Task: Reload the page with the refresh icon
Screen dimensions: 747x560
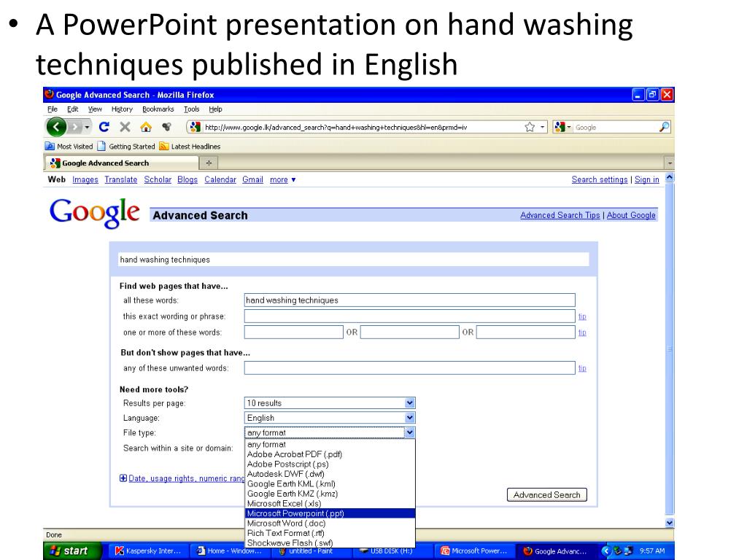Action: point(104,127)
